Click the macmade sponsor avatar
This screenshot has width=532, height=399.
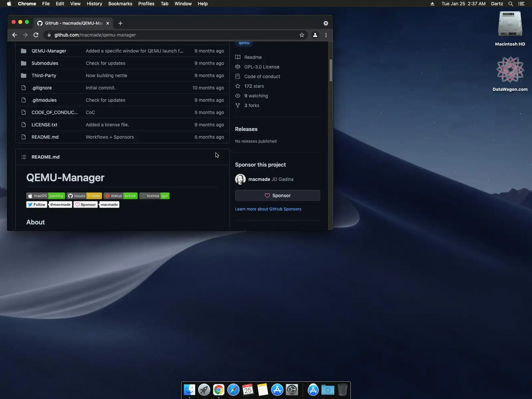[240, 179]
